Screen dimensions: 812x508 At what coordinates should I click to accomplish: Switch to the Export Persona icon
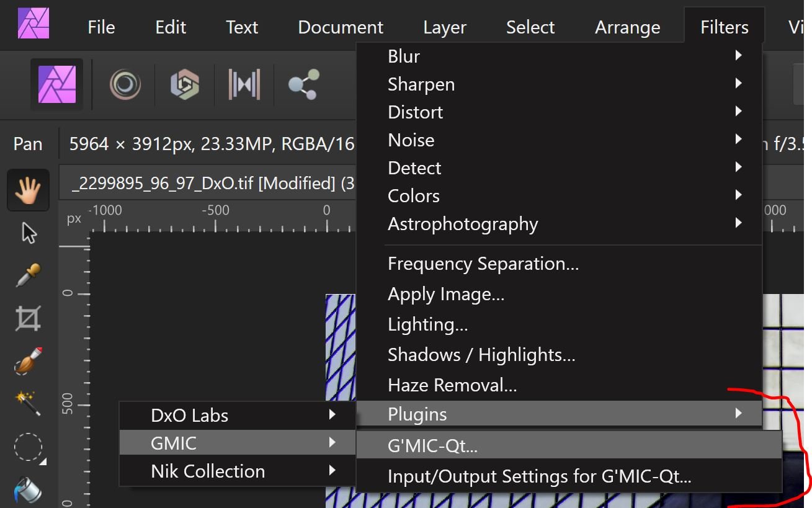tap(303, 84)
